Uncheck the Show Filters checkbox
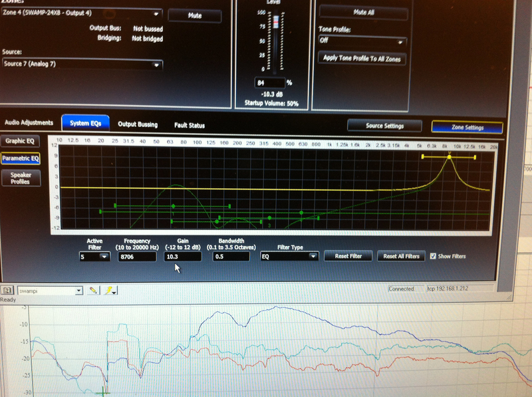Image resolution: width=532 pixels, height=397 pixels. click(434, 256)
